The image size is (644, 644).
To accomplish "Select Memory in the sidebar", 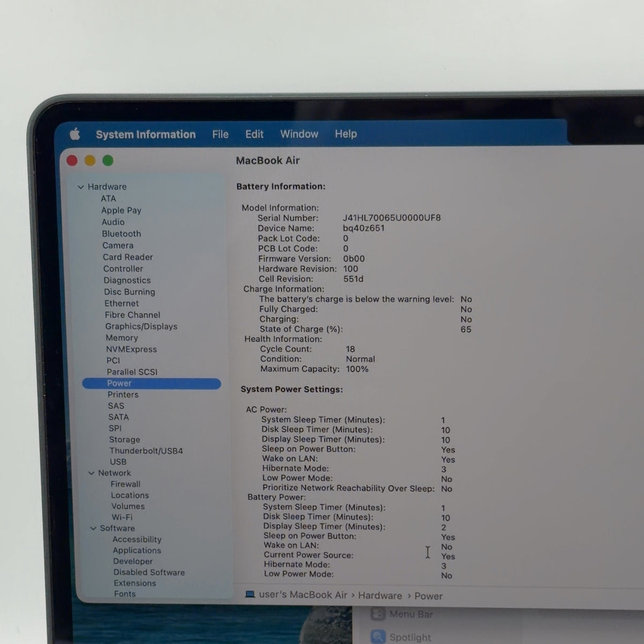I will coord(122,338).
